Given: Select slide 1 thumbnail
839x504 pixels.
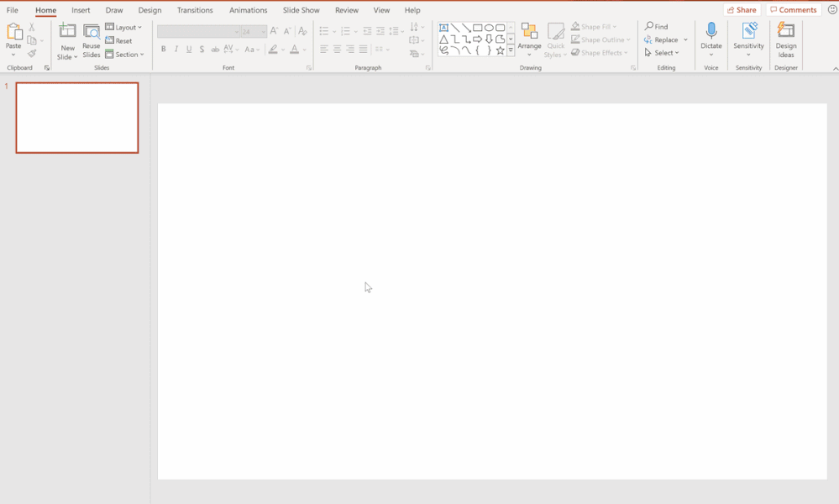Looking at the screenshot, I should tap(77, 118).
